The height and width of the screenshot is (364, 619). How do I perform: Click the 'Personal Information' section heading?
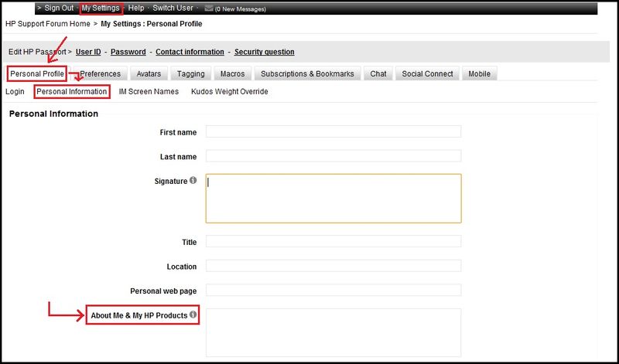pyautogui.click(x=53, y=114)
